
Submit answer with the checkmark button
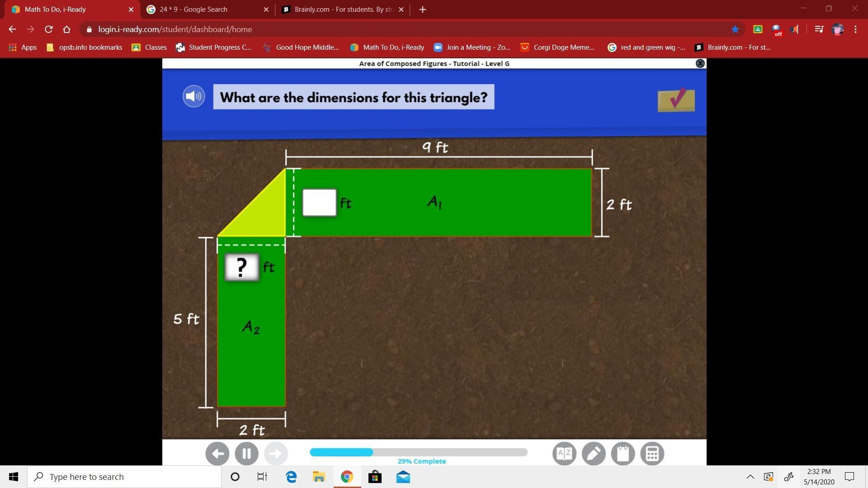click(x=676, y=100)
